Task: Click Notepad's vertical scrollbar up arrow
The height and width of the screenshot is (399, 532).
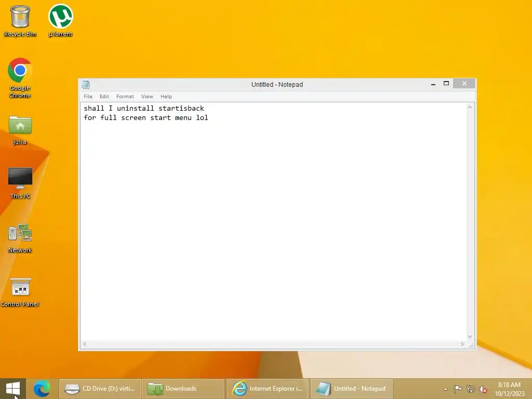Action: click(470, 107)
